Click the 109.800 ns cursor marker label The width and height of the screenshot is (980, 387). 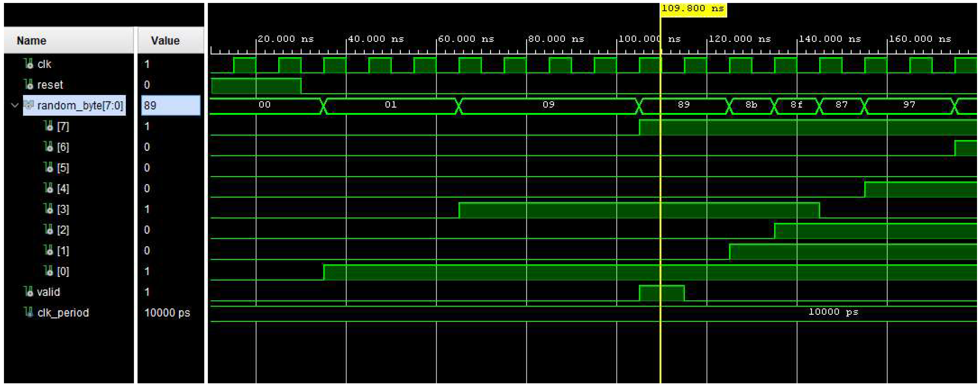693,9
